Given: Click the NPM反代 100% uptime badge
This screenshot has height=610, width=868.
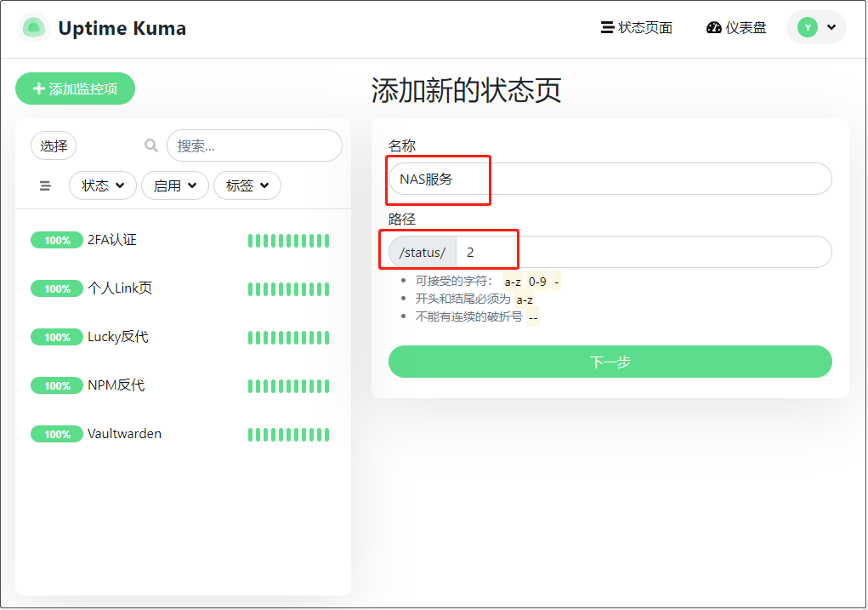Looking at the screenshot, I should point(57,385).
